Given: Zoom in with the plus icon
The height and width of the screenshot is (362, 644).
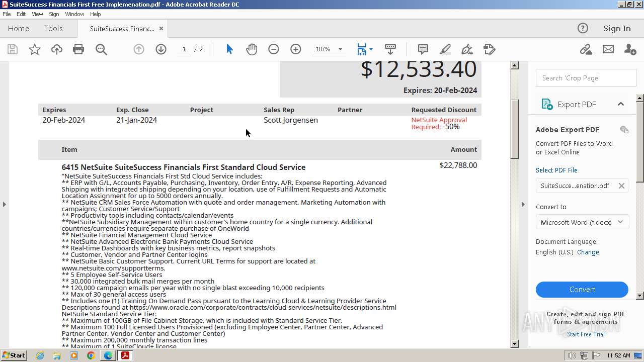Looking at the screenshot, I should tap(296, 49).
